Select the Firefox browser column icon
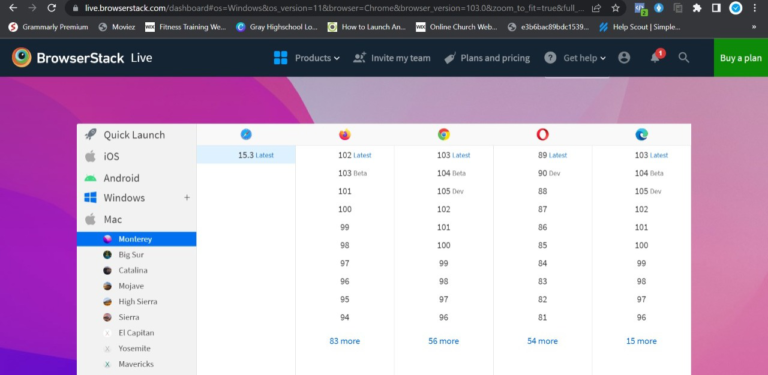The image size is (768, 375). [x=345, y=134]
